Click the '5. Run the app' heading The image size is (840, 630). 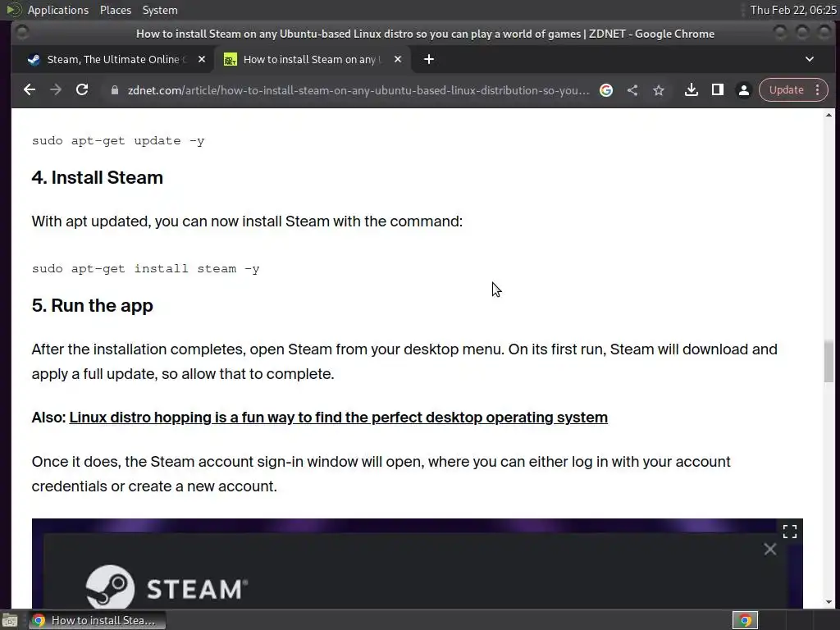click(92, 306)
